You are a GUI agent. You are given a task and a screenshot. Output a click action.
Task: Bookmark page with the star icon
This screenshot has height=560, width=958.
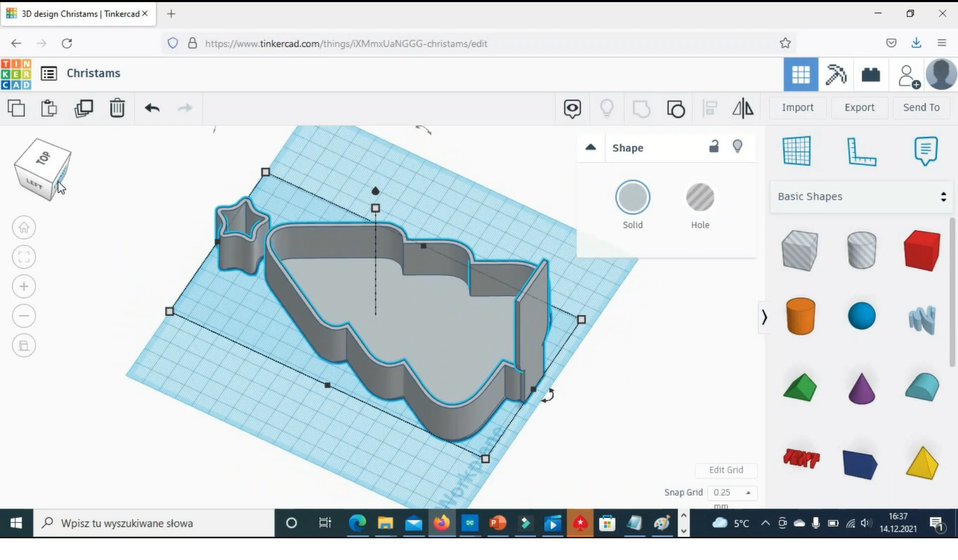(785, 43)
